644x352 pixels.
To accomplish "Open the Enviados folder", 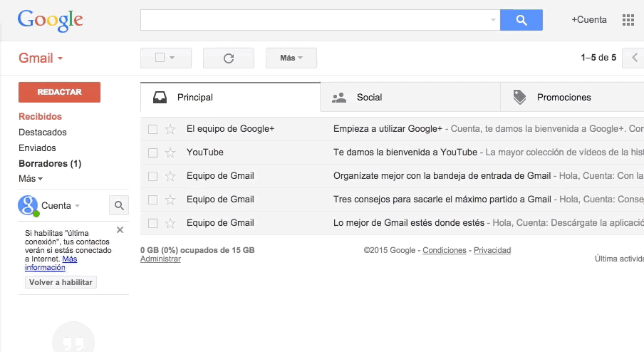I will (x=37, y=148).
